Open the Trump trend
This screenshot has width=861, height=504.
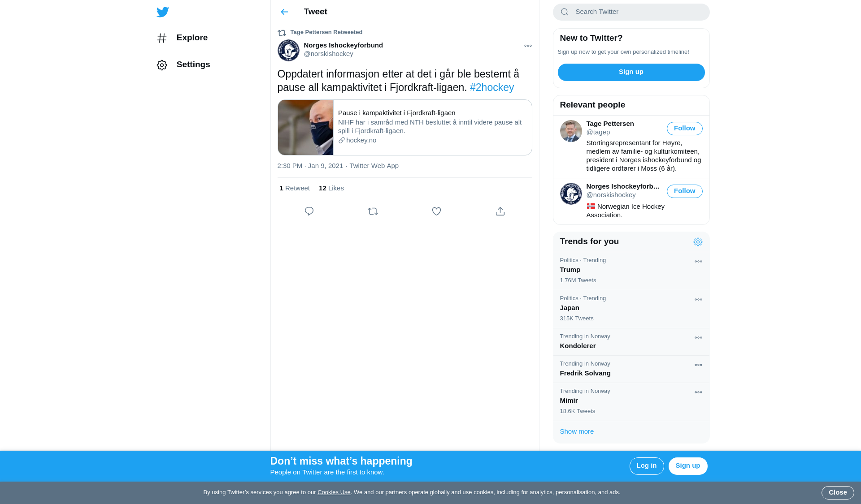tap(631, 271)
